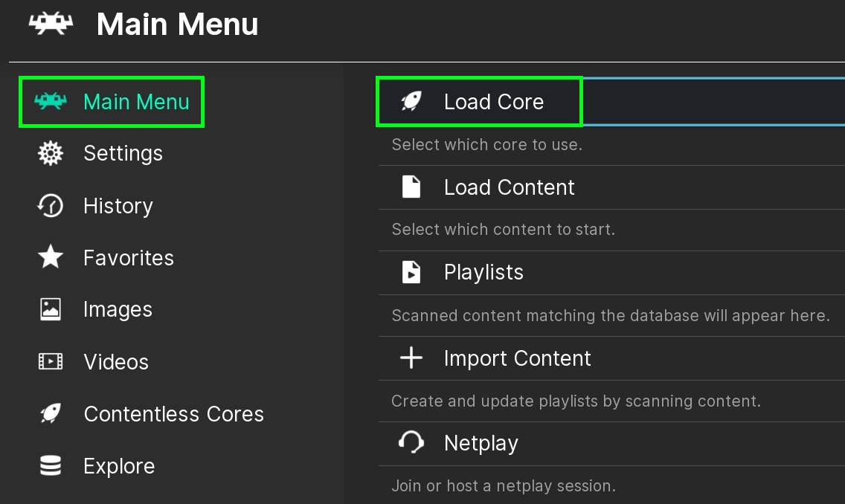The height and width of the screenshot is (504, 845).
Task: Click the Main Menu header title
Action: point(177,25)
